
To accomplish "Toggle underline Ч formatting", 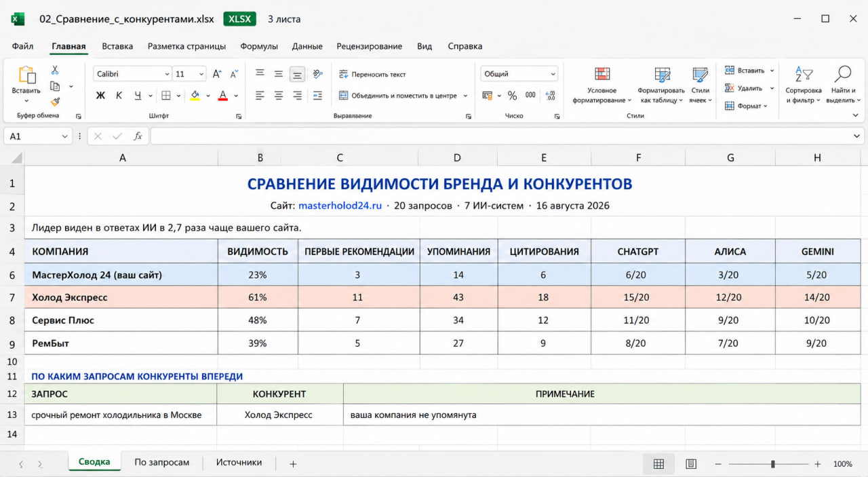I will tap(138, 96).
